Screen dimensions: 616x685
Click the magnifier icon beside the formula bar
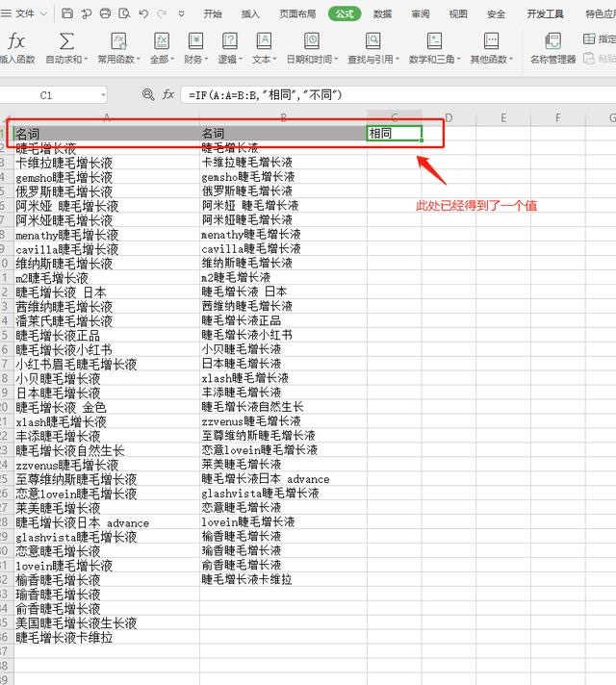click(x=148, y=94)
